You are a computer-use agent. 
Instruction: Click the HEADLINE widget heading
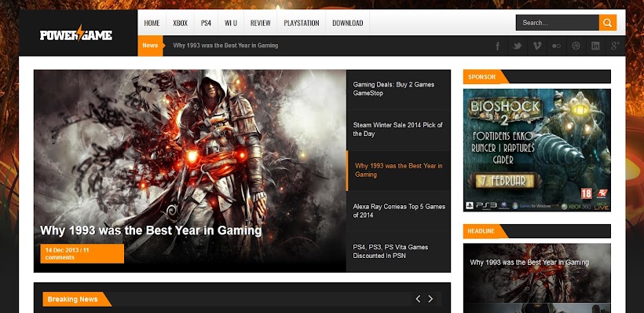coord(481,231)
